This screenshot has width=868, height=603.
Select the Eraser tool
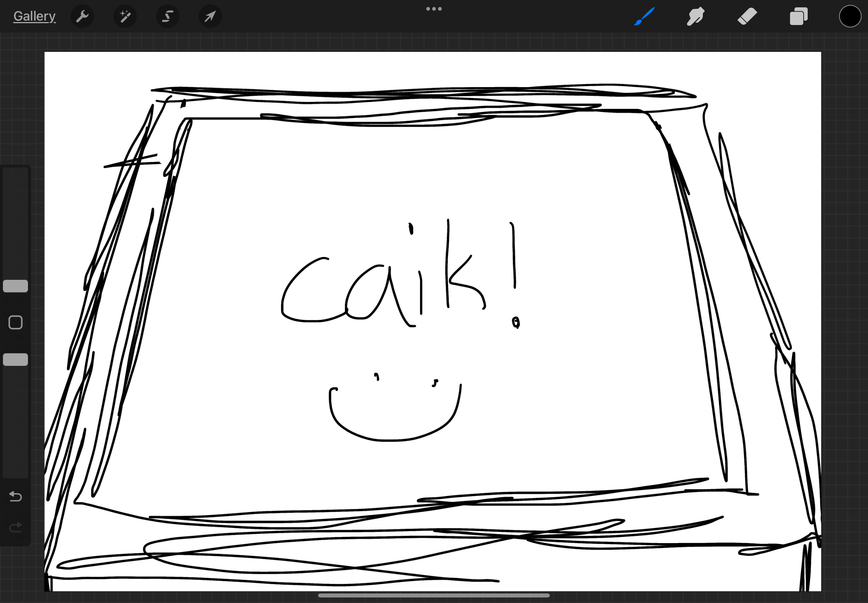tap(747, 16)
